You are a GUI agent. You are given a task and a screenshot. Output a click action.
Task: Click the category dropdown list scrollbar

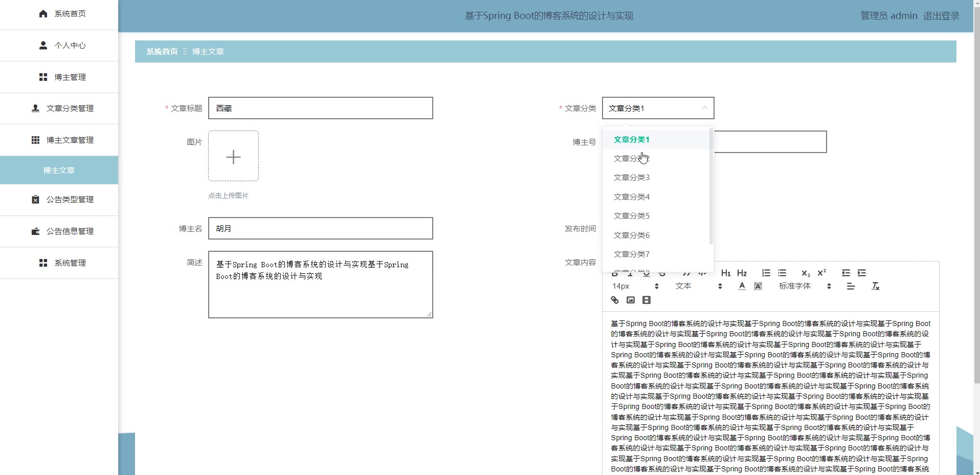pos(711,186)
